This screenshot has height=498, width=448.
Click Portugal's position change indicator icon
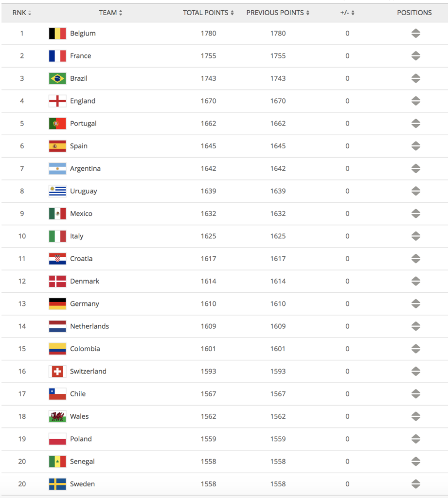[x=415, y=124]
